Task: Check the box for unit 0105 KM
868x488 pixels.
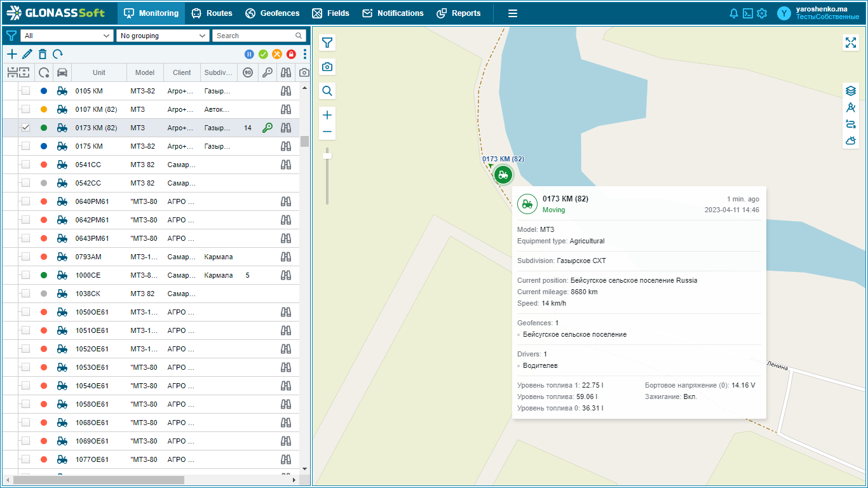Action: [x=25, y=91]
